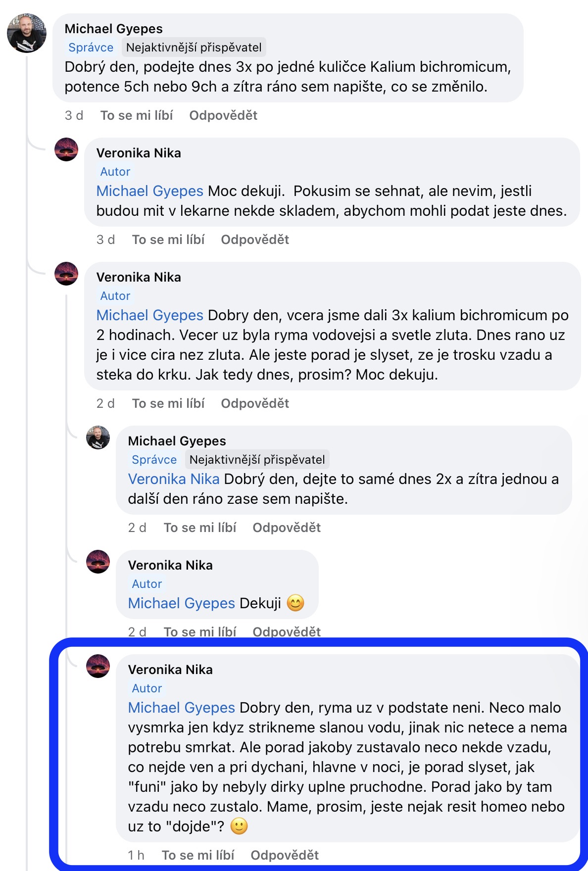The height and width of the screenshot is (871, 588).
Task: Like the latest comment posted 1 h ago
Action: [x=198, y=855]
